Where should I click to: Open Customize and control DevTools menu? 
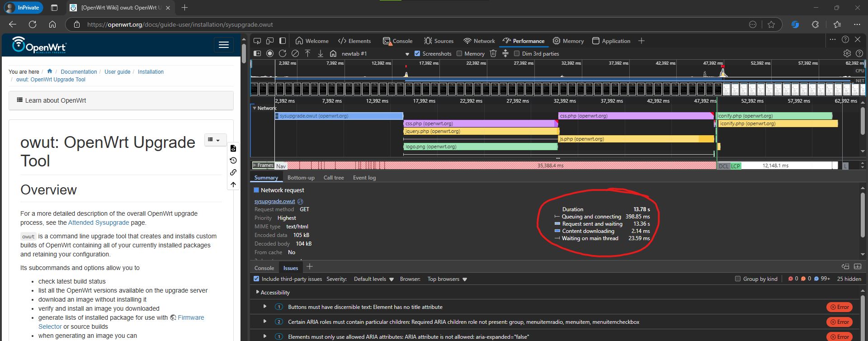point(833,40)
